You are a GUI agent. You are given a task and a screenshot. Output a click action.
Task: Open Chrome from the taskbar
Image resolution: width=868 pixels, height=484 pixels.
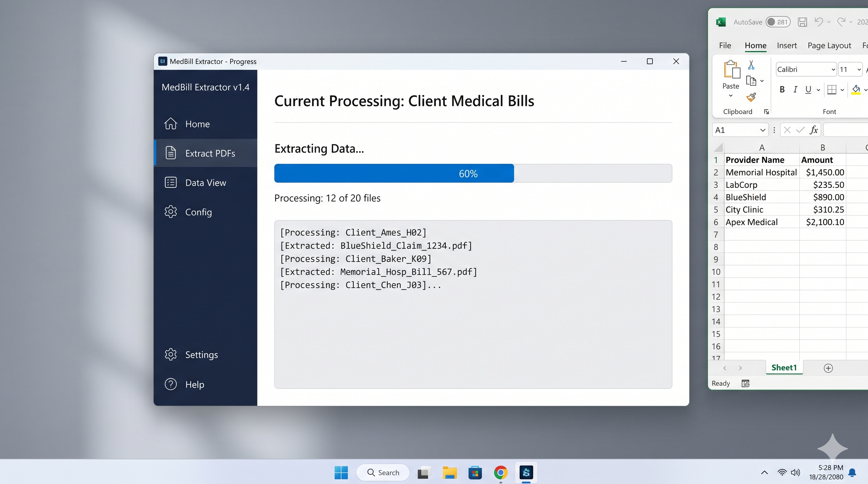coord(500,473)
